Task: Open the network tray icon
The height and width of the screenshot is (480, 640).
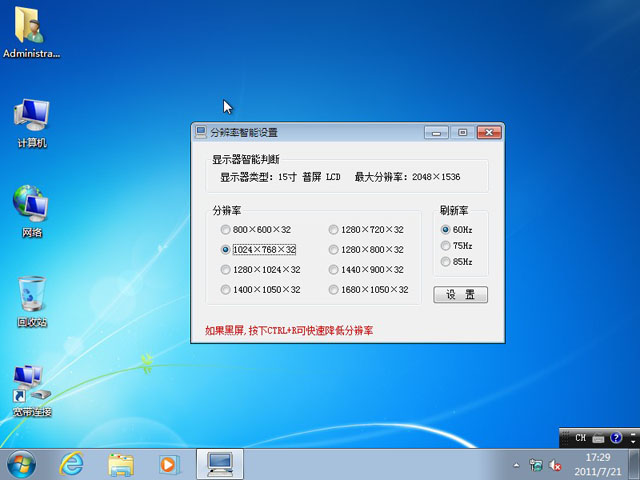Action: (536, 465)
